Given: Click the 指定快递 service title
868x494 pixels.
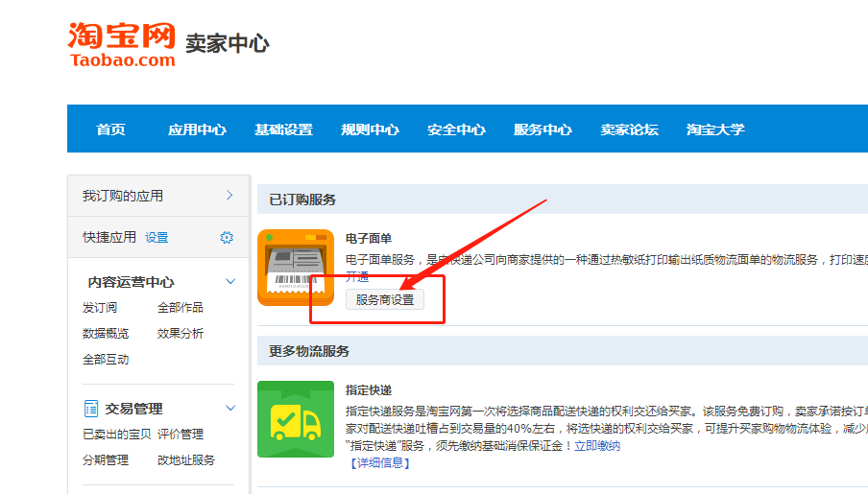Looking at the screenshot, I should (x=369, y=390).
